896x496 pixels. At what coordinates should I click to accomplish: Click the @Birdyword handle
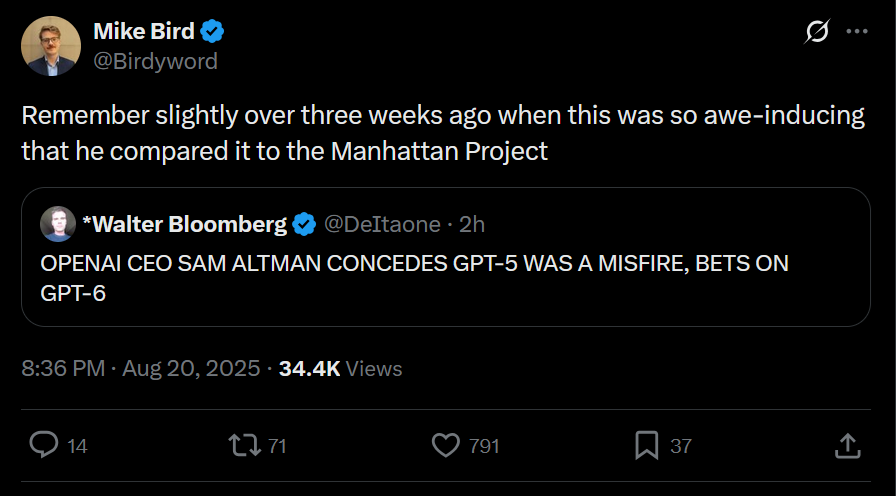click(155, 61)
